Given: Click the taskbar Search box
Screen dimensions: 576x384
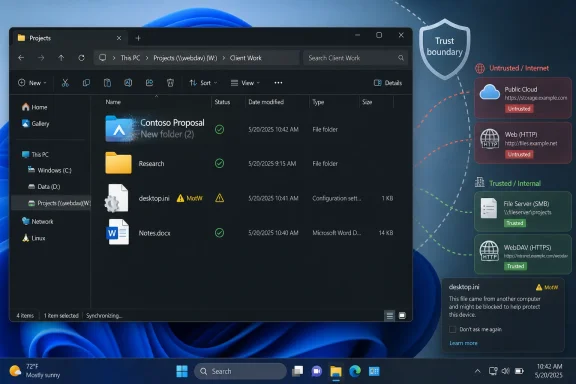Looking at the screenshot, I should (x=240, y=371).
